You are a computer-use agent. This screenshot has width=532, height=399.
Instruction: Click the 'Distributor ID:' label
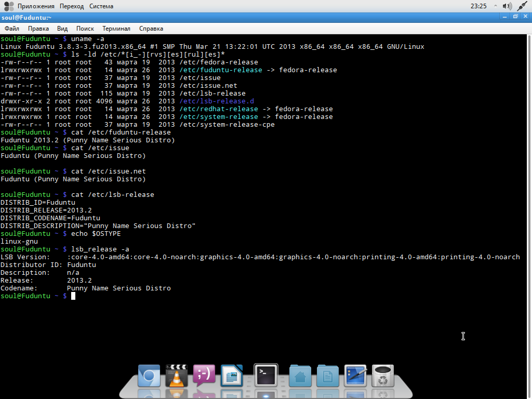point(32,265)
